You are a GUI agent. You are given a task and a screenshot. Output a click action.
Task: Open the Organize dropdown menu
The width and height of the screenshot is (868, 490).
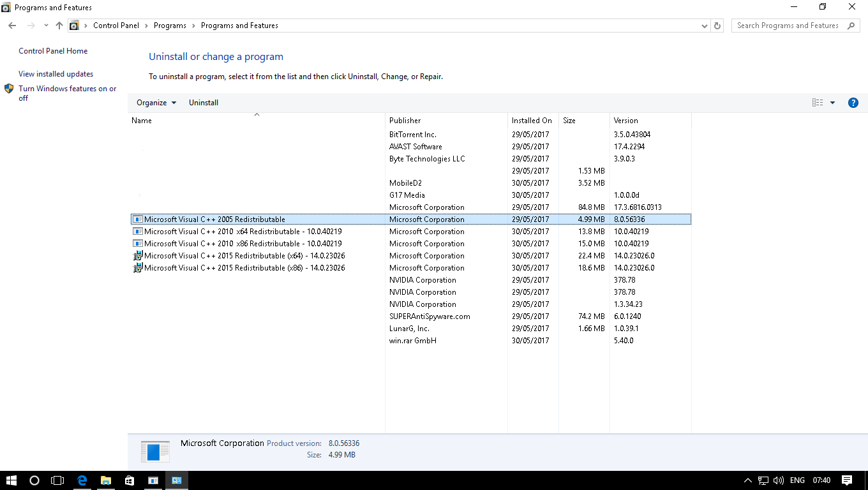(156, 103)
